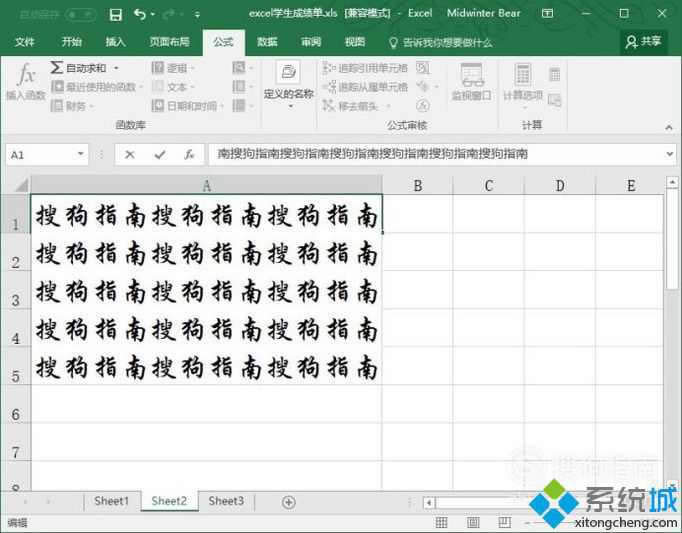Switch to Page Break Preview icon

[505, 522]
